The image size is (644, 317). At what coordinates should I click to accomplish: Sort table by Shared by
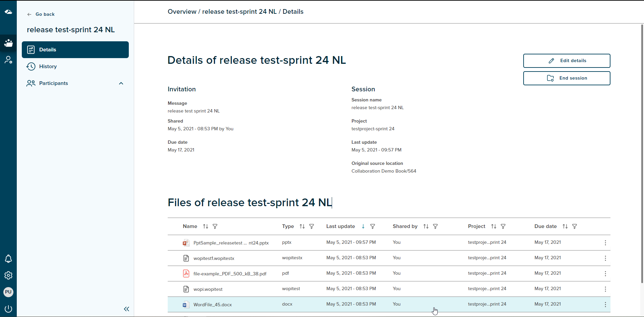point(426,226)
